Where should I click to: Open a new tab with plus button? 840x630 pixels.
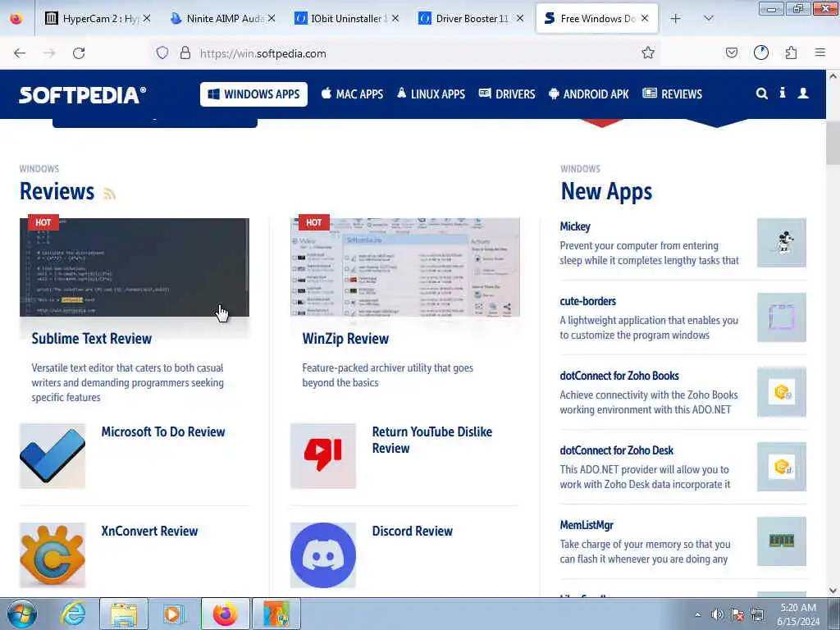tap(676, 18)
